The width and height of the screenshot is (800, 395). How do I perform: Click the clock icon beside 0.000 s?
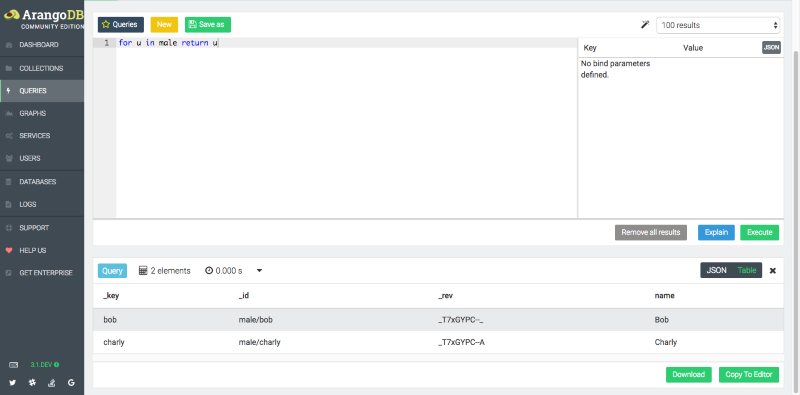click(209, 271)
